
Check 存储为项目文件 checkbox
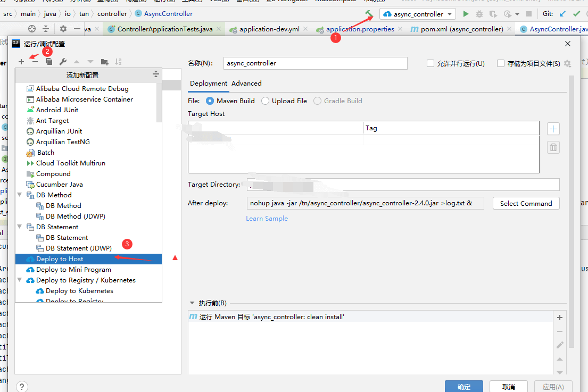tap(501, 63)
